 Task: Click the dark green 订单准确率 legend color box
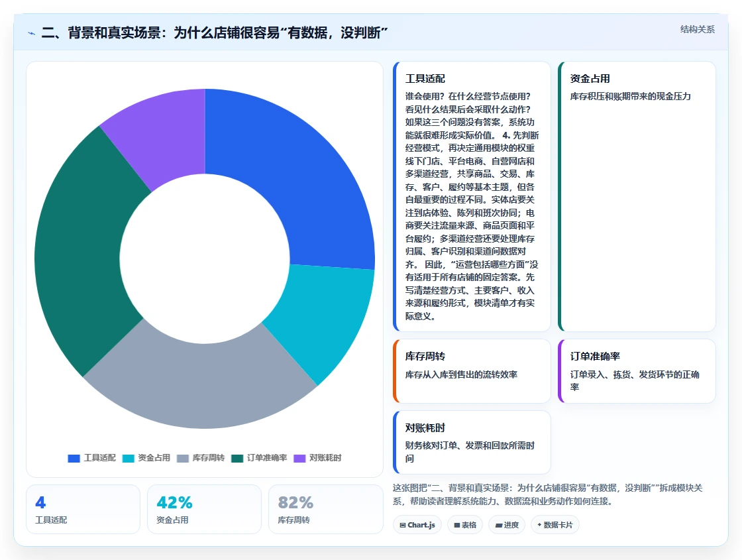tap(237, 458)
